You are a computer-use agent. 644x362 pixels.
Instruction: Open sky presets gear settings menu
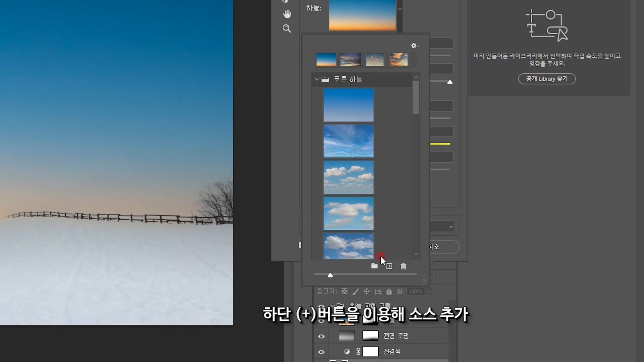415,46
